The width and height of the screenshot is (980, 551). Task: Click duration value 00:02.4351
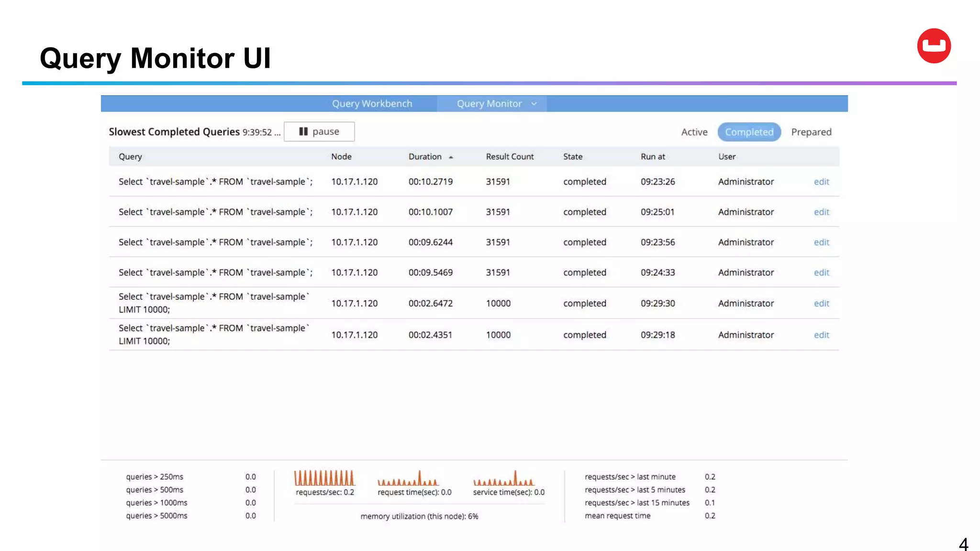[x=430, y=335]
